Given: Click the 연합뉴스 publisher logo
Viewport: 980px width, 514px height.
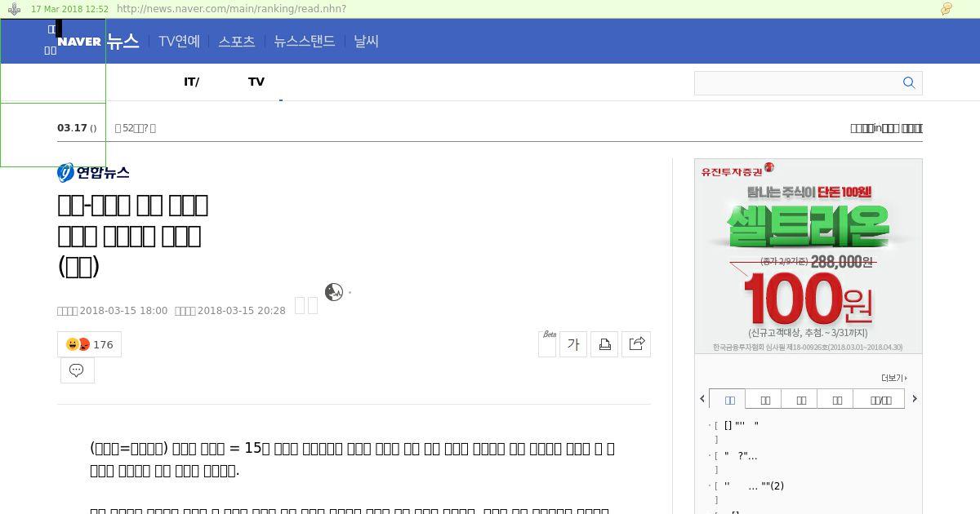Looking at the screenshot, I should (x=93, y=172).
